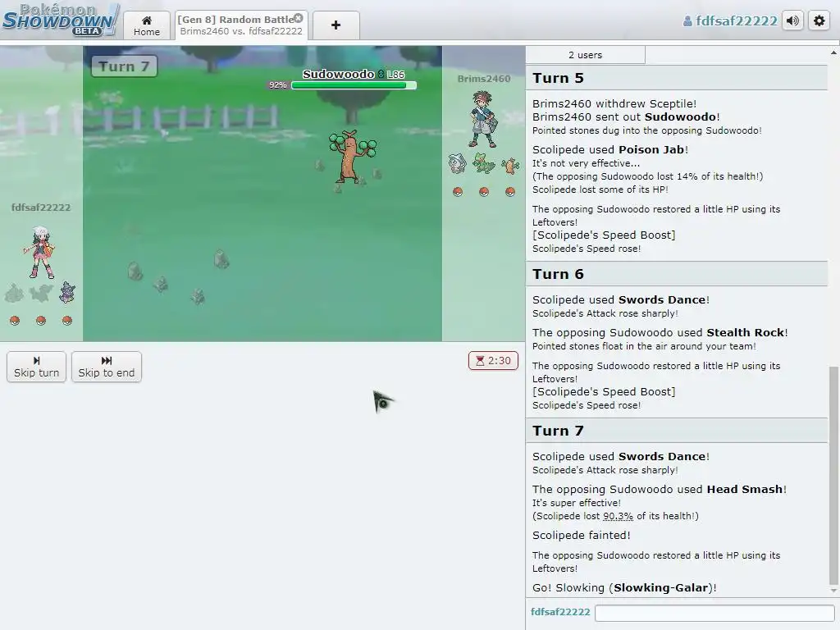Click 'It's super effective!' log line

click(x=577, y=503)
